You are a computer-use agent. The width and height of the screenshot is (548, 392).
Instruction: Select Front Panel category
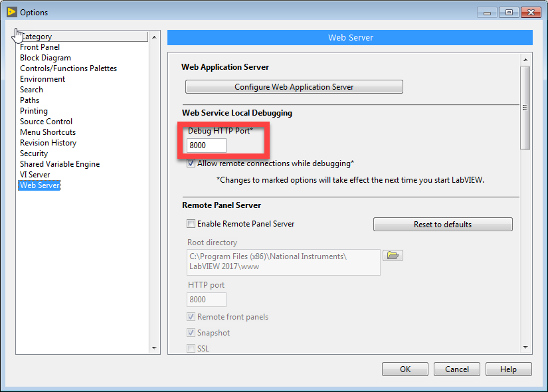click(40, 47)
